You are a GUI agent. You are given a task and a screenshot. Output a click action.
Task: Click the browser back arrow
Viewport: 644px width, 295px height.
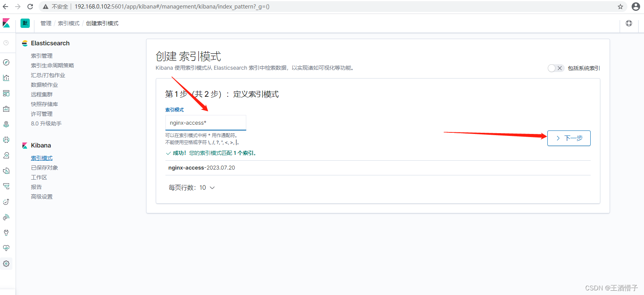pyautogui.click(x=5, y=7)
